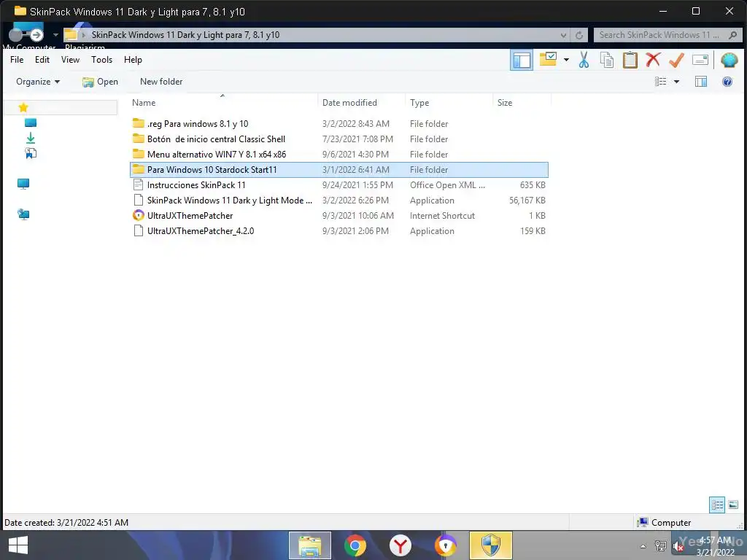Open the Tools menu

coord(101,60)
